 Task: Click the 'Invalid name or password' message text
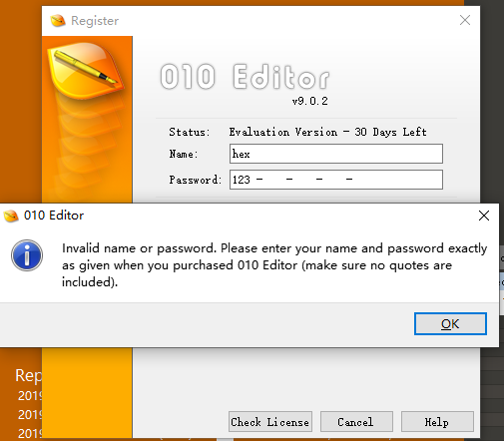click(x=274, y=265)
